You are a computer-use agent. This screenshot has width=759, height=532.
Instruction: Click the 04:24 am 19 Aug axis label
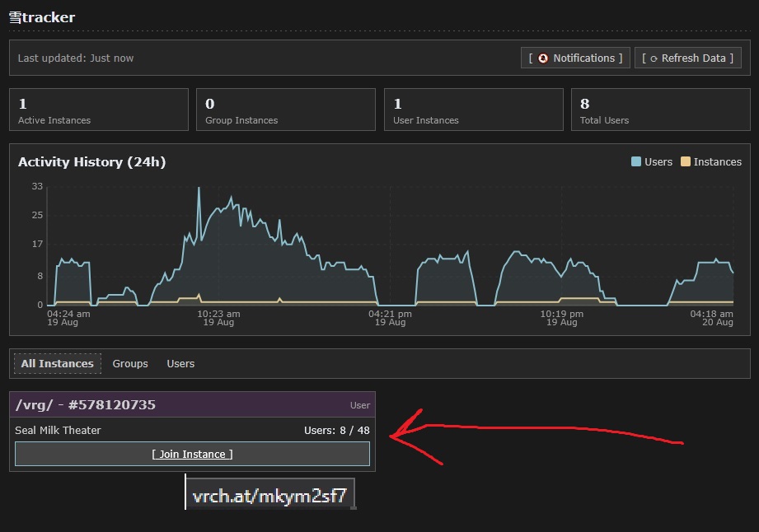click(x=68, y=318)
